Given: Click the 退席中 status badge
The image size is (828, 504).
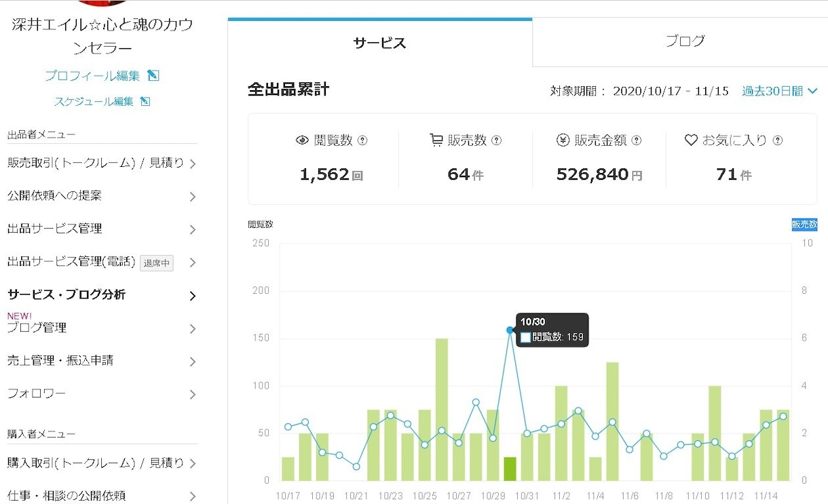Looking at the screenshot, I should coord(157,263).
